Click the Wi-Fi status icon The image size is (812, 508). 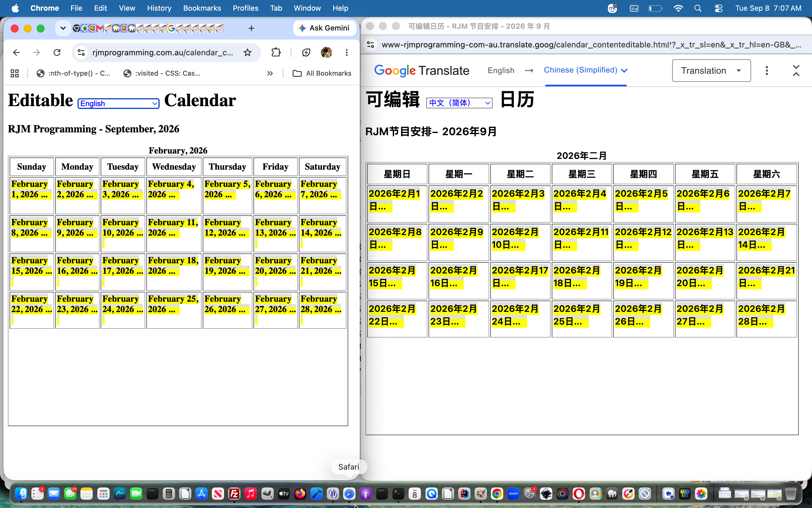[678, 8]
